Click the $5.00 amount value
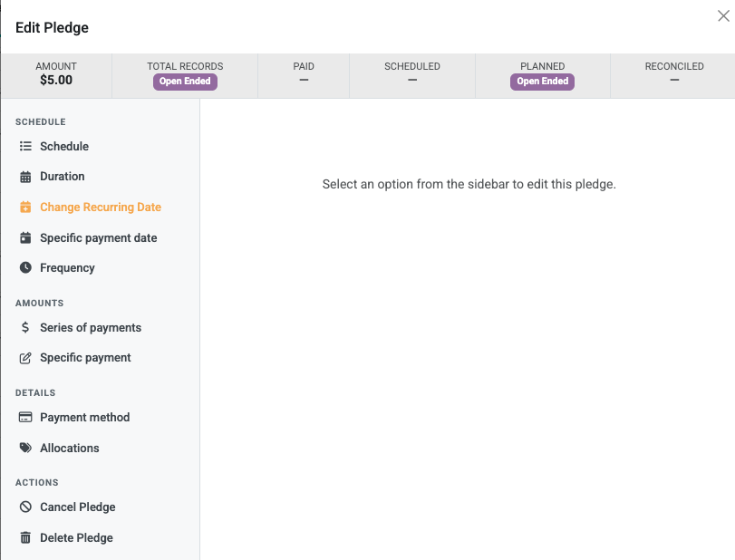The height and width of the screenshot is (560, 735). 56,80
